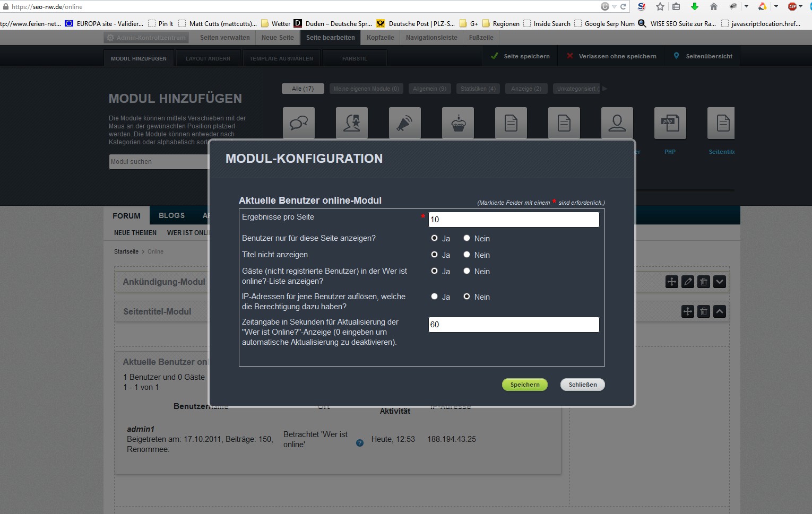Delete Seitentitel-Modul with its trash icon

(x=704, y=311)
